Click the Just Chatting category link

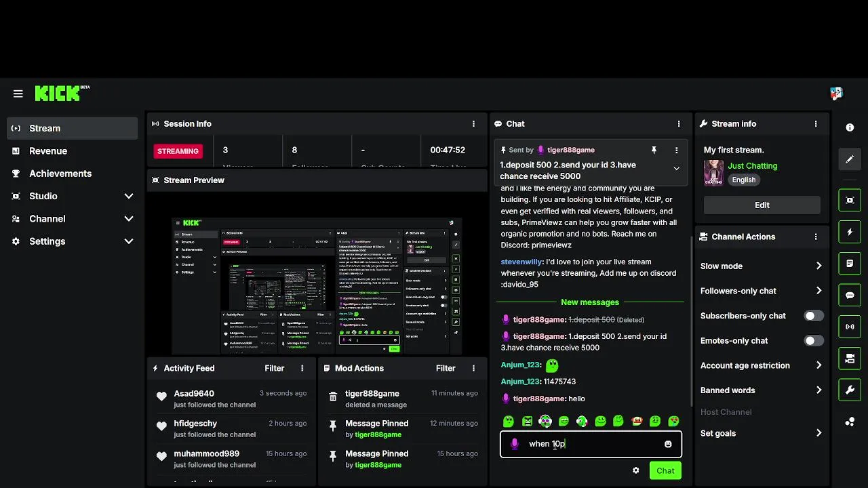[753, 165]
